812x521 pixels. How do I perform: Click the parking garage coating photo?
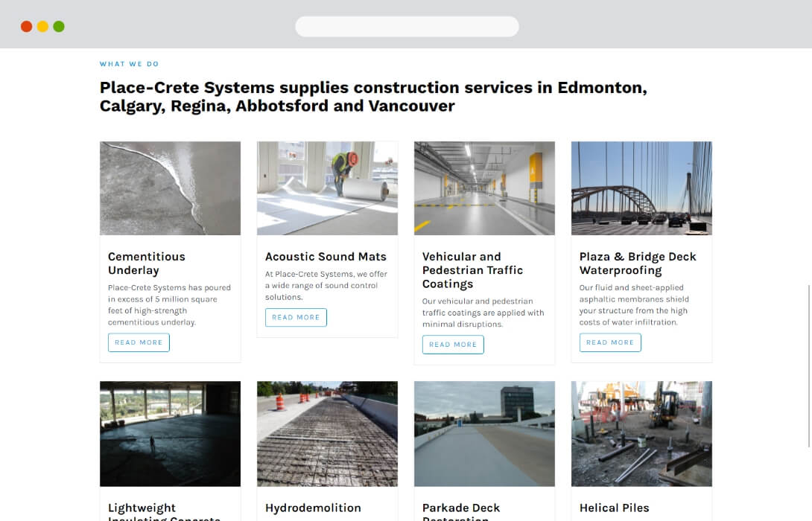(484, 188)
